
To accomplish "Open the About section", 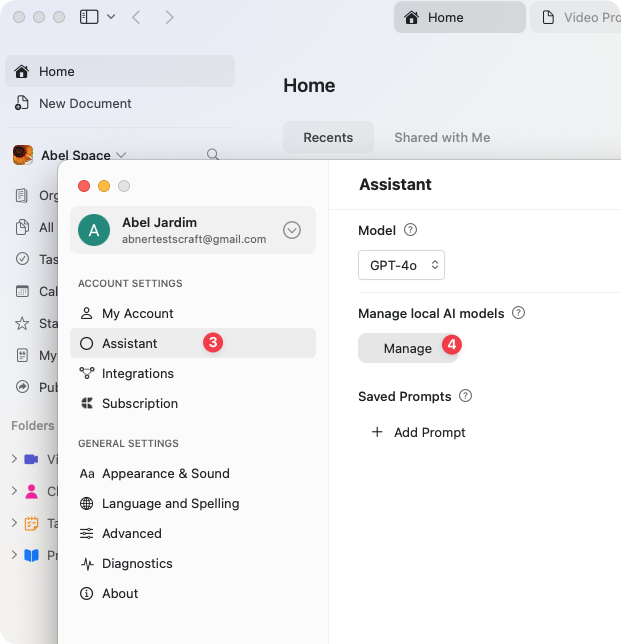I will click(193, 593).
